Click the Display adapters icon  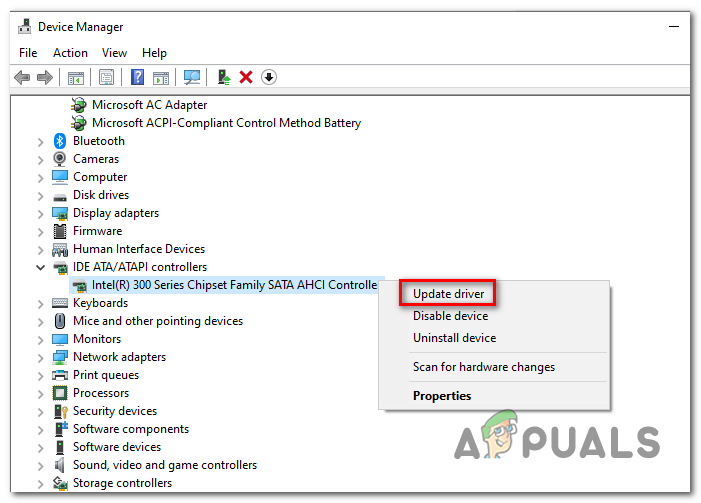(x=60, y=213)
